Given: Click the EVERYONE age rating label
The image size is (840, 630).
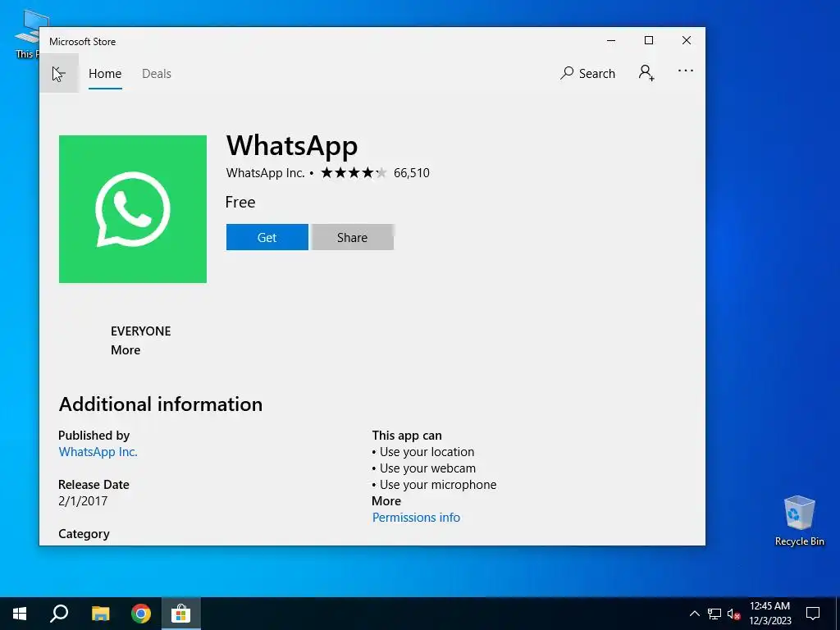Looking at the screenshot, I should coord(141,331).
